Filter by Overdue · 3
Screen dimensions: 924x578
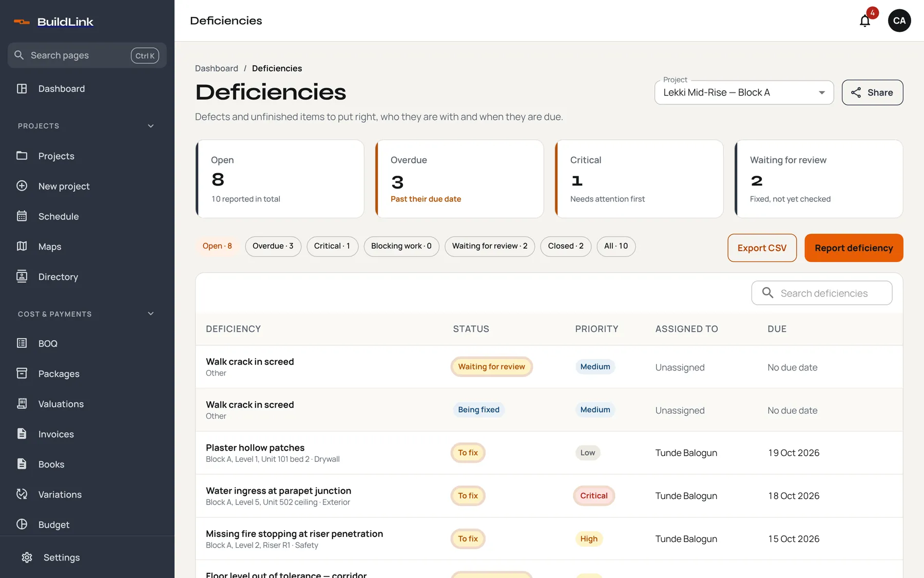(273, 246)
